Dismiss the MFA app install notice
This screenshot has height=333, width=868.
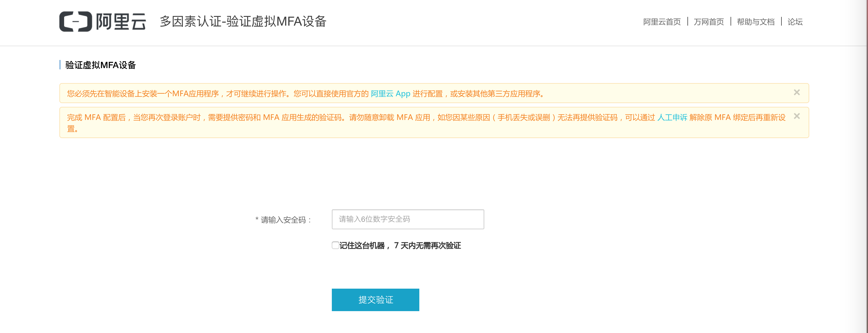[x=796, y=92]
